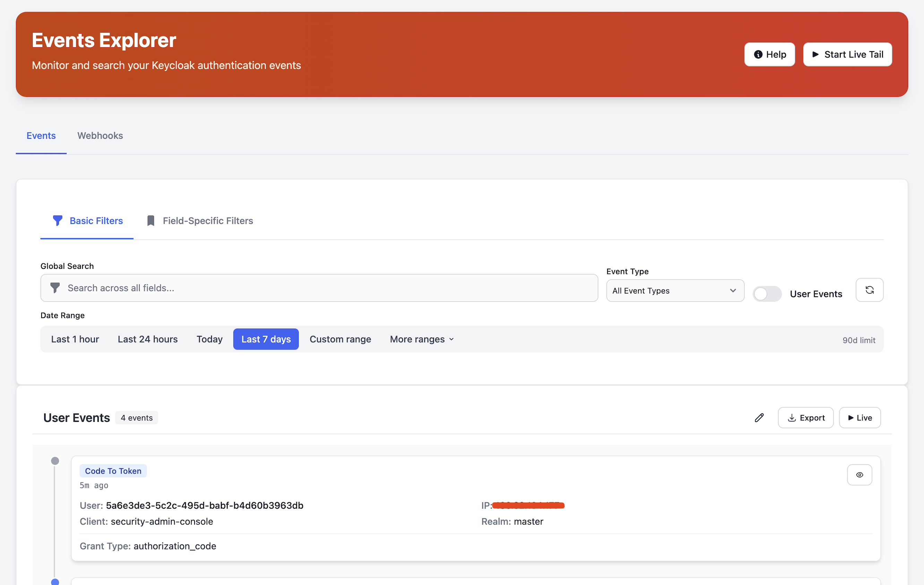Open Custom range date selection
924x585 pixels.
coord(340,339)
